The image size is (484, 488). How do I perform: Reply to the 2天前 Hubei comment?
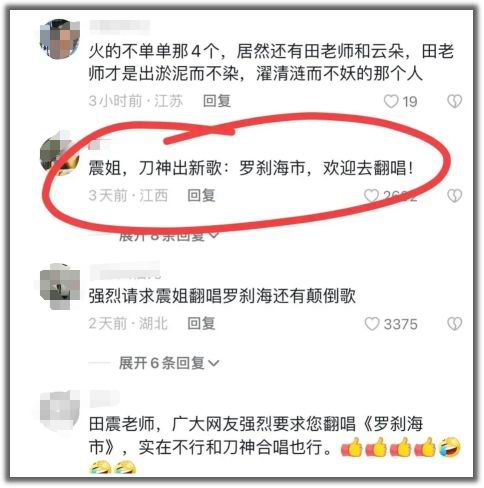click(x=201, y=323)
